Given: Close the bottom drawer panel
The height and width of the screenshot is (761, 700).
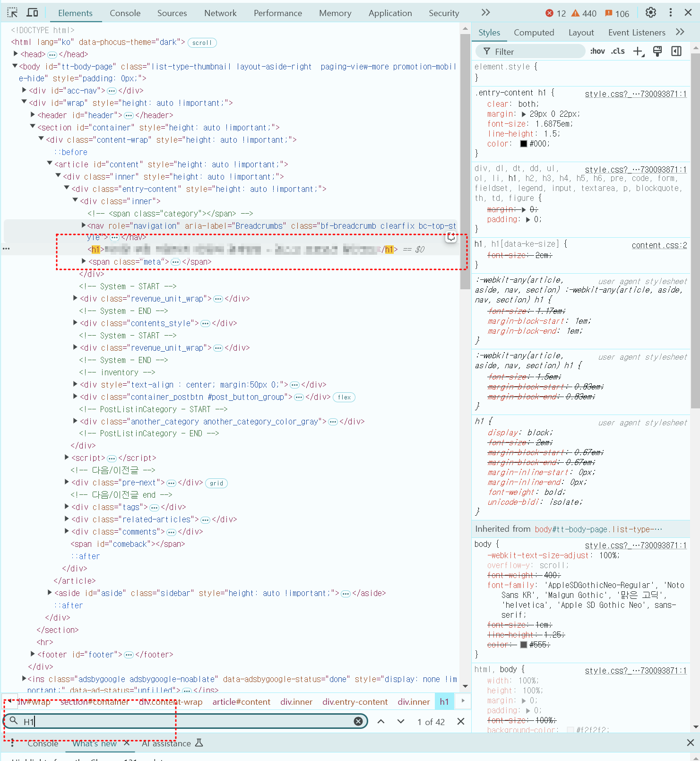Looking at the screenshot, I should 690,743.
